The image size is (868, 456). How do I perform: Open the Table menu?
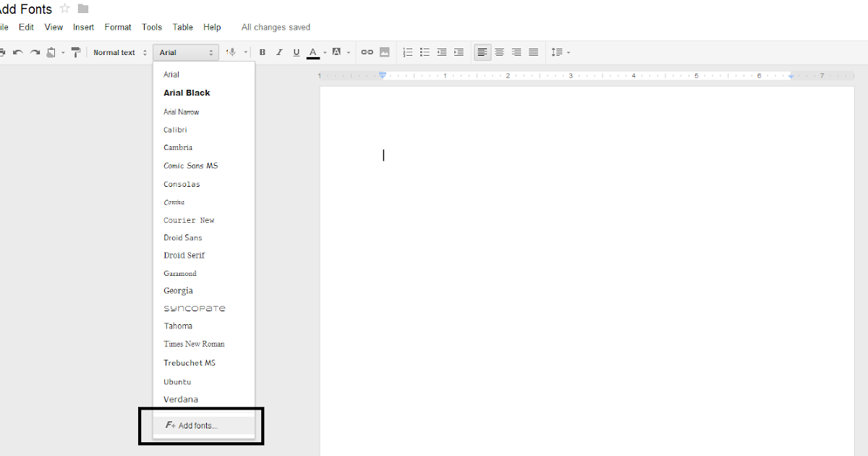click(182, 27)
